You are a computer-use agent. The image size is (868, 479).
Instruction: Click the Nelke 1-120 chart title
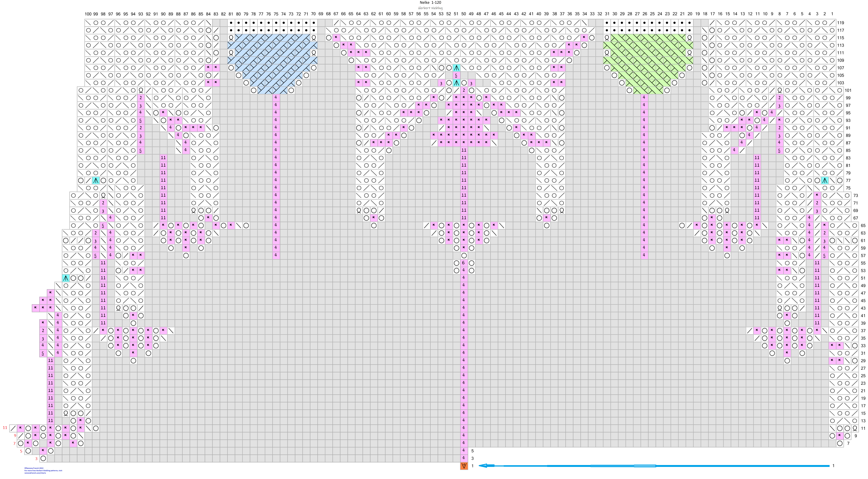(x=430, y=3)
